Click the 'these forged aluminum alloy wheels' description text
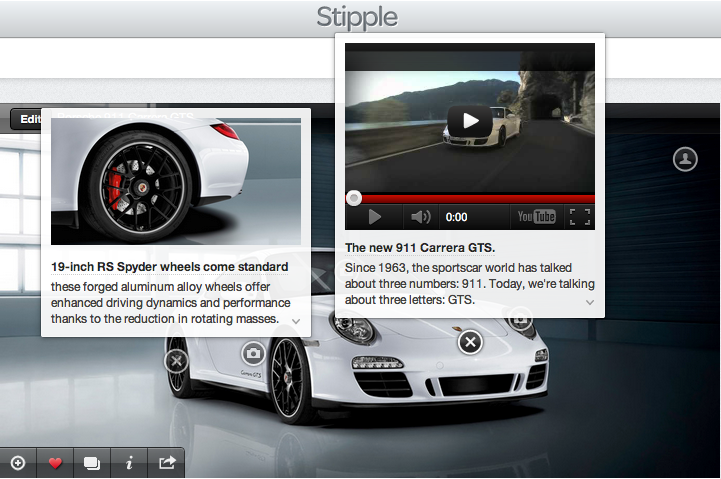 [171, 302]
